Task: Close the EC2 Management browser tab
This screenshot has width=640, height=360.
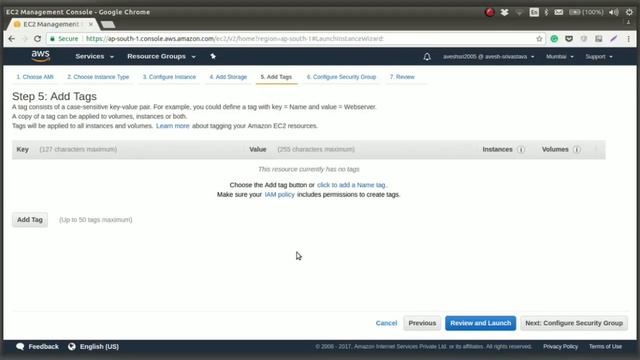Action: click(x=91, y=24)
